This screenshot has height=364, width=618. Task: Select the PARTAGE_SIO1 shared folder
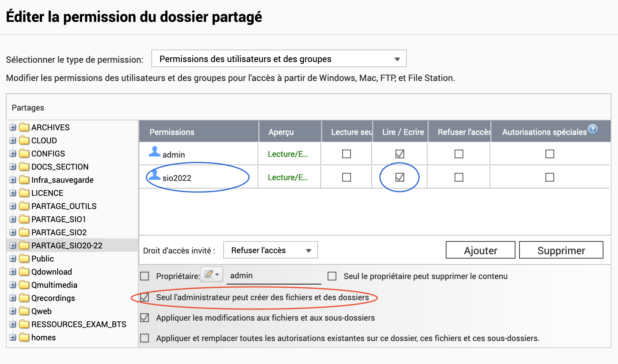pos(58,219)
